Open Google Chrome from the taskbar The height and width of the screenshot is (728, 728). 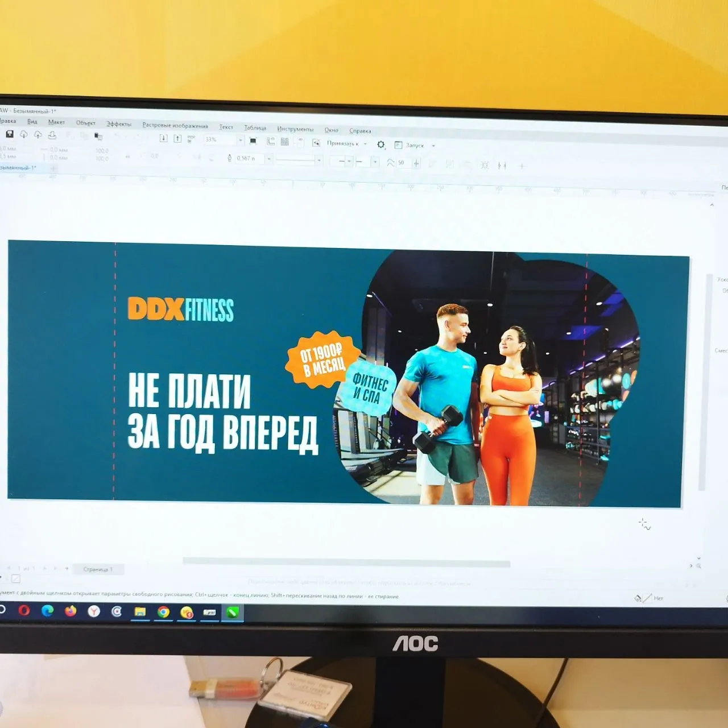pos(163,612)
